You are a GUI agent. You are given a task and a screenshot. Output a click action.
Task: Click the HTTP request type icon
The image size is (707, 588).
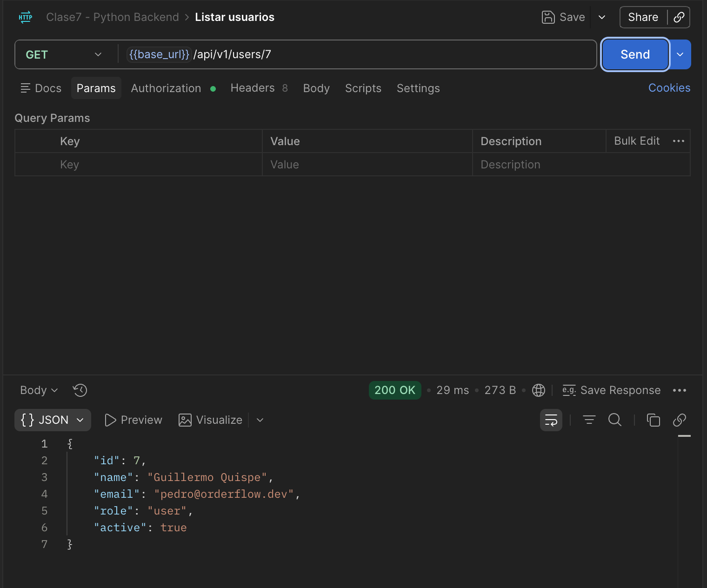(x=26, y=17)
